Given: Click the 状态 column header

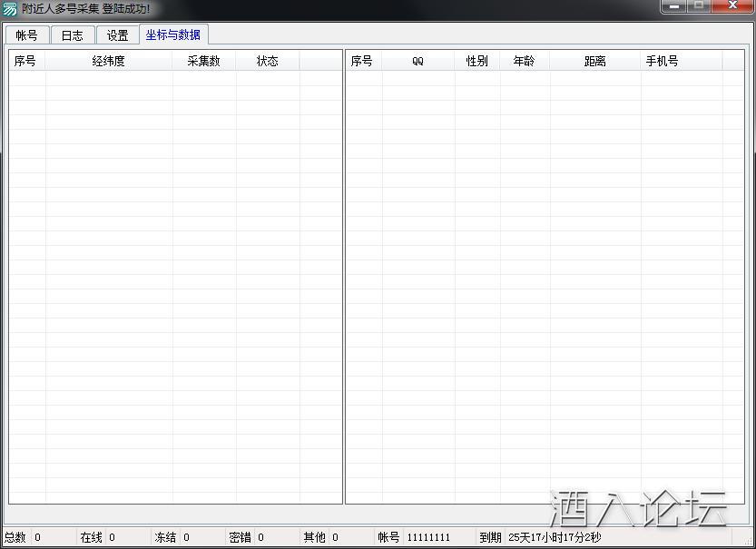Looking at the screenshot, I should 267,62.
